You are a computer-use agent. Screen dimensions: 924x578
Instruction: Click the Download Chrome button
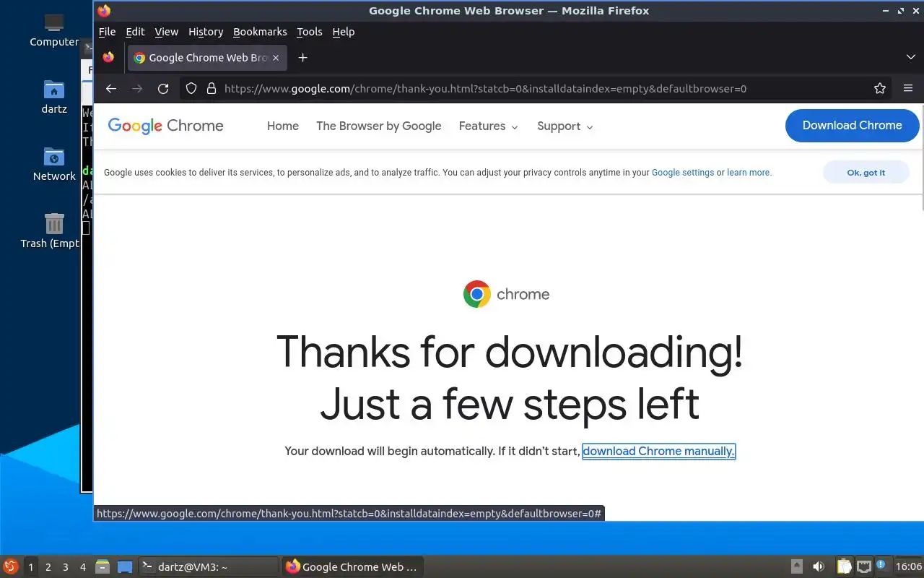[852, 126]
